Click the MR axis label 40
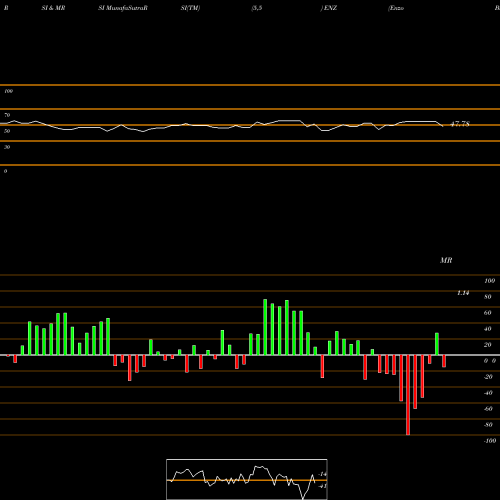Viewport: 500px width, 500px height. pos(488,329)
